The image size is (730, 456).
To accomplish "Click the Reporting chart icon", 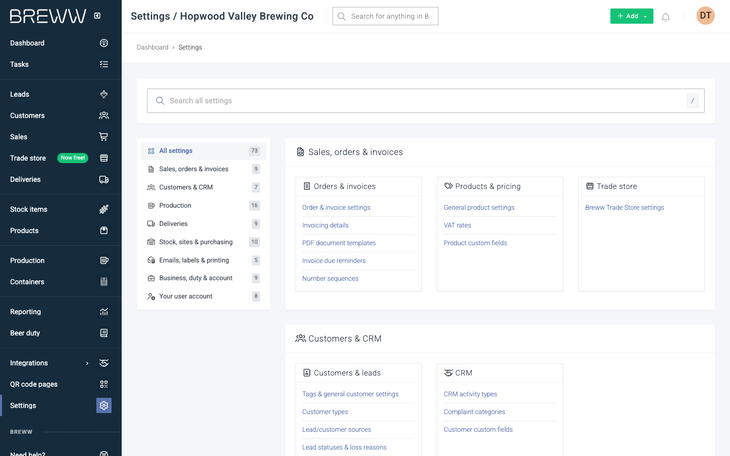I will point(104,312).
